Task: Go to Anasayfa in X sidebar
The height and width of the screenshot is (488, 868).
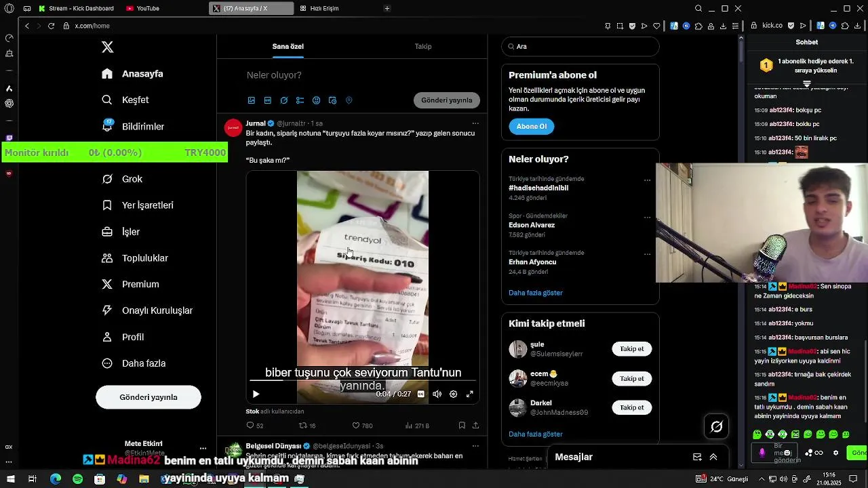Action: pos(132,73)
